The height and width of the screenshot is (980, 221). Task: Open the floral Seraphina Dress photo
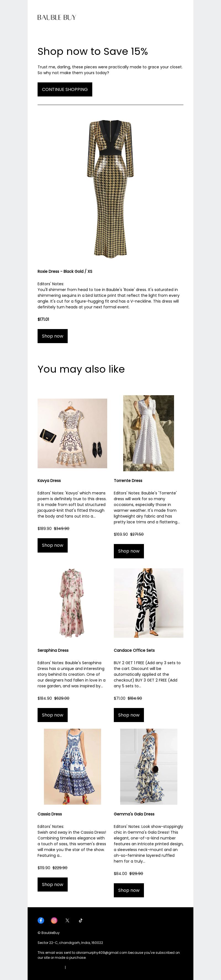tap(72, 603)
